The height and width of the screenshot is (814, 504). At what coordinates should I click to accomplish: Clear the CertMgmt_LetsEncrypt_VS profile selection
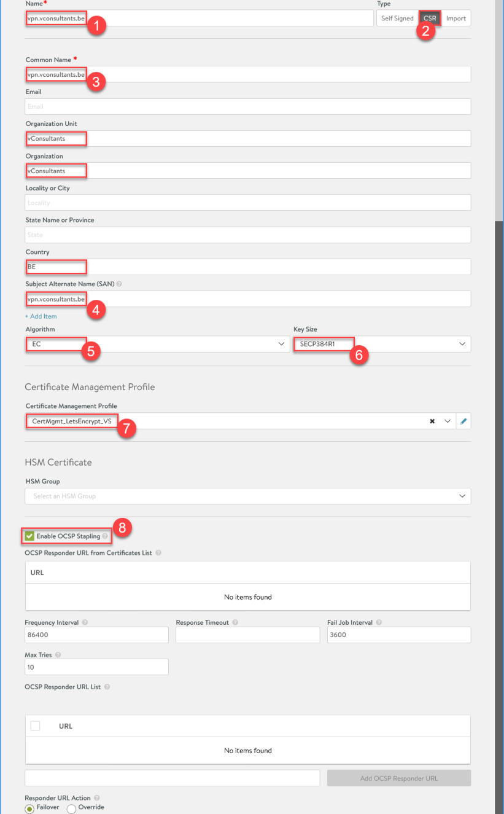pos(432,421)
